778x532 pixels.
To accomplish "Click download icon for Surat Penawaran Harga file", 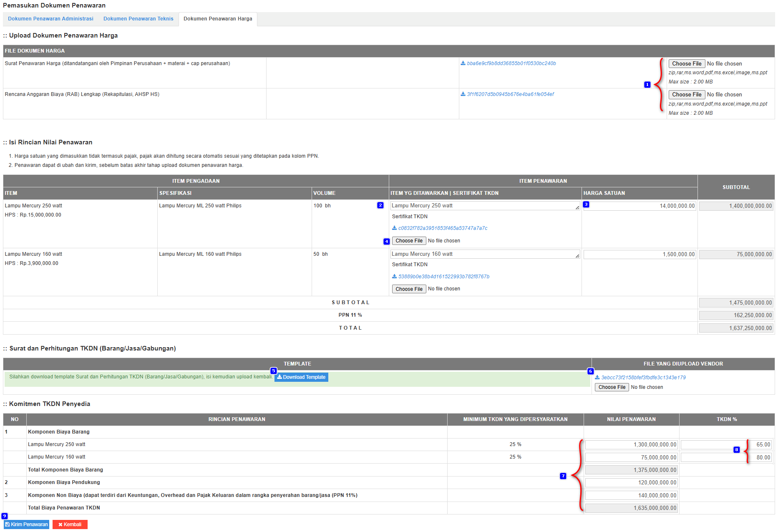I will click(x=463, y=63).
